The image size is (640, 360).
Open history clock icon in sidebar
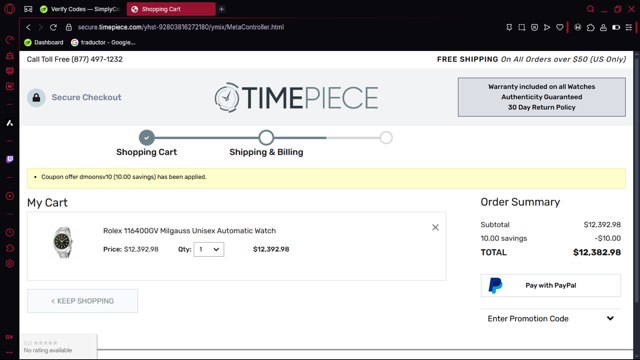[9, 233]
